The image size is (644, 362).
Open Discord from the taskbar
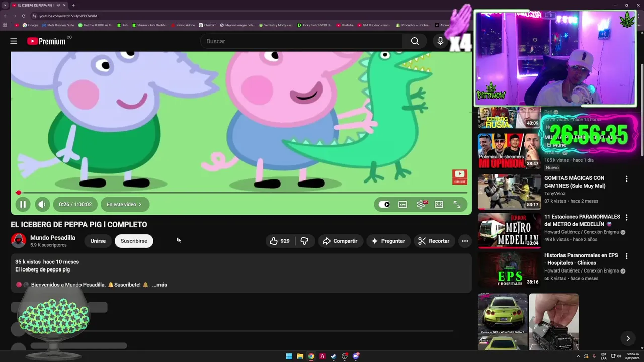pyautogui.click(x=356, y=356)
